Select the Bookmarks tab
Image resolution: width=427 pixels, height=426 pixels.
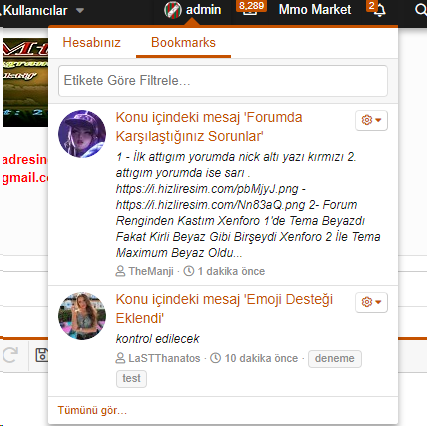pos(183,43)
